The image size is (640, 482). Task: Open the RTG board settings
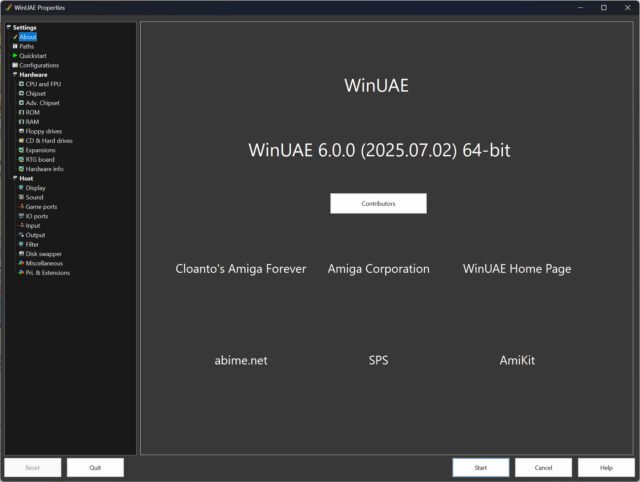click(x=40, y=160)
